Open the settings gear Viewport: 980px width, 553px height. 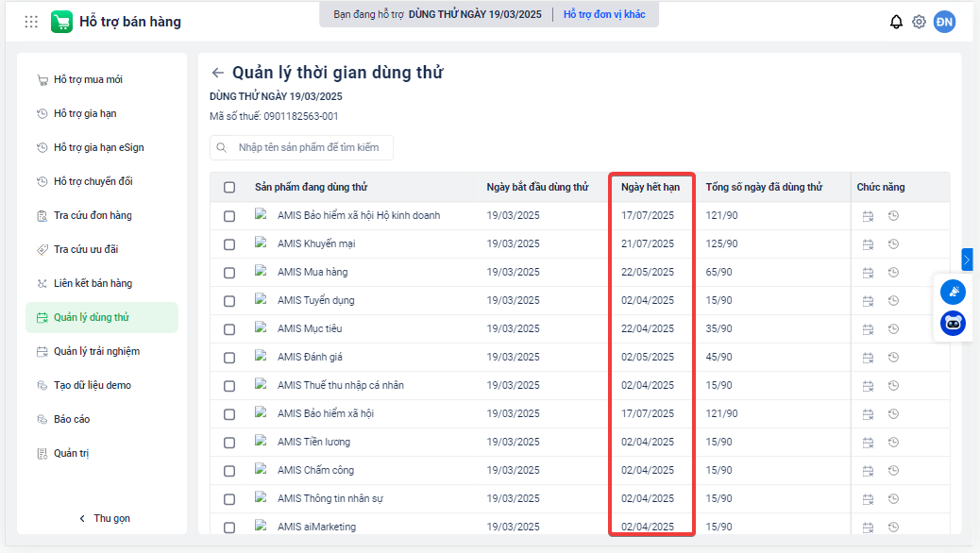(x=919, y=22)
